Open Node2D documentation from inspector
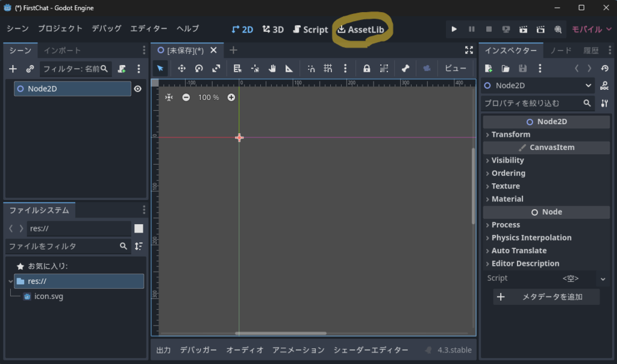Viewport: 617px width, 364px height. tap(604, 86)
